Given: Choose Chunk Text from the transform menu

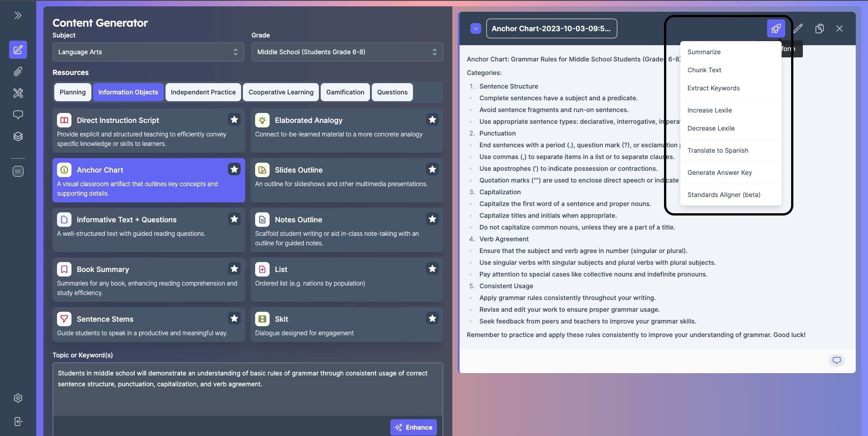Looking at the screenshot, I should click(730, 70).
